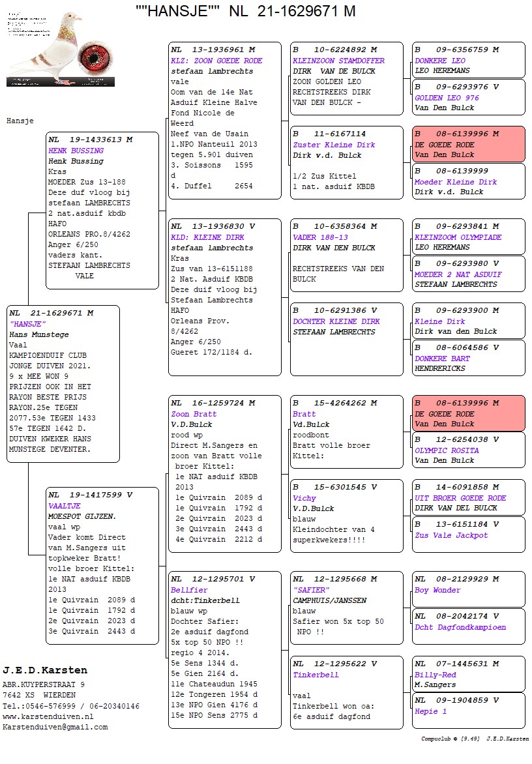
Task: Click the Vichy pigeon name
Action: click(x=304, y=498)
